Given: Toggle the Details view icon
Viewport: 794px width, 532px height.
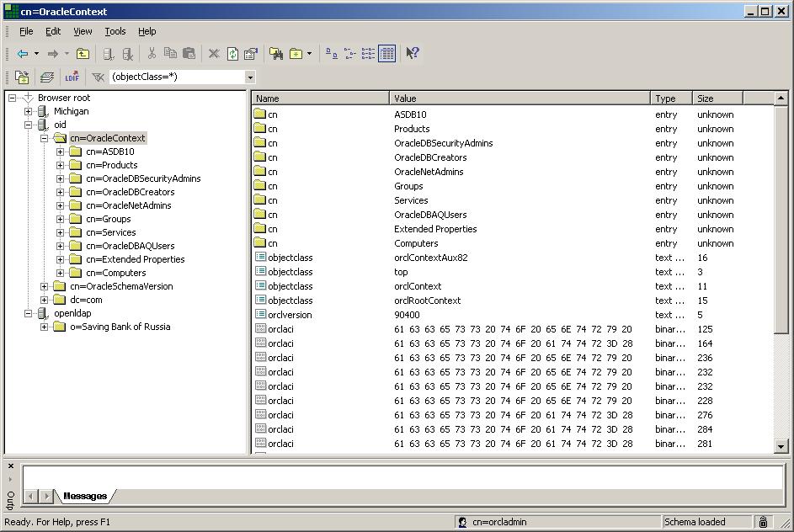Looking at the screenshot, I should click(x=386, y=53).
